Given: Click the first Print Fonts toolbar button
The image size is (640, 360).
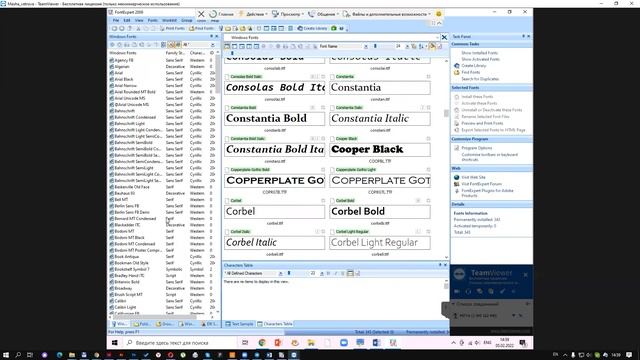Looking at the screenshot, I should click(172, 28).
